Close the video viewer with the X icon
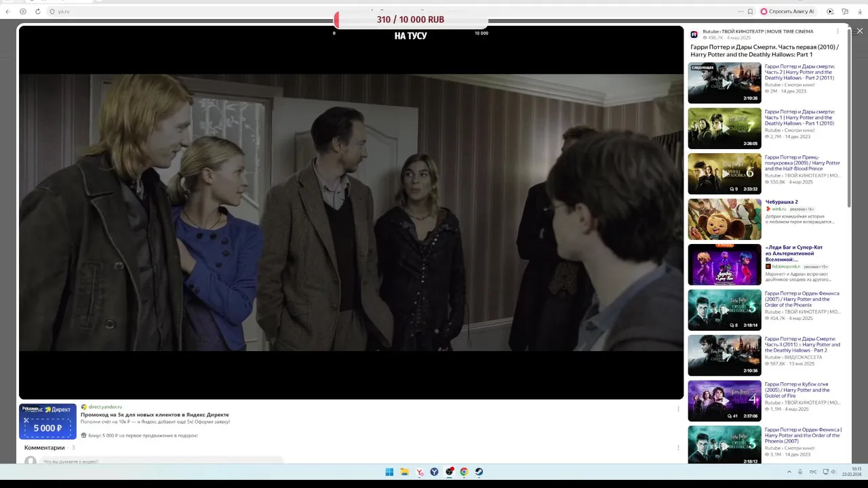This screenshot has height=488, width=868. pos(860,31)
